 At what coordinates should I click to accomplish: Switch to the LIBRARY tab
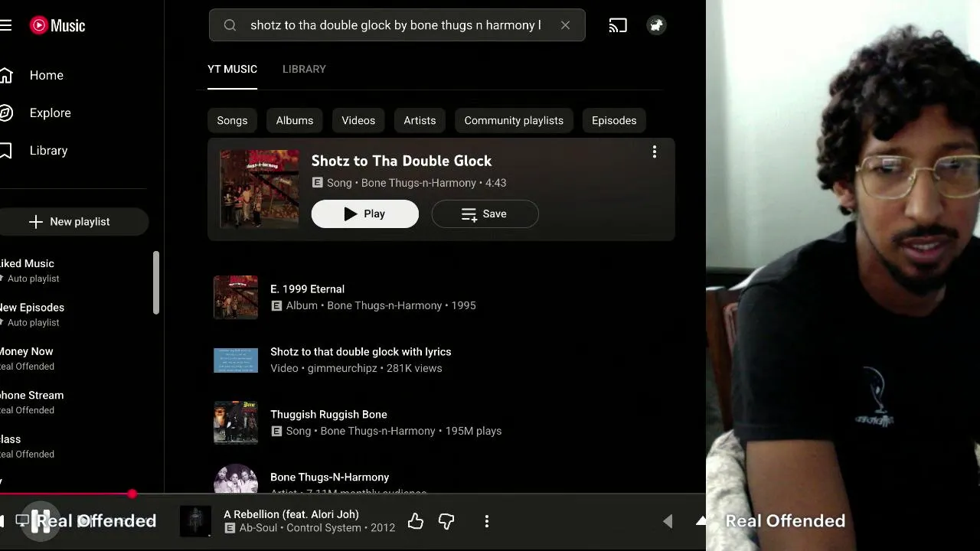point(304,69)
